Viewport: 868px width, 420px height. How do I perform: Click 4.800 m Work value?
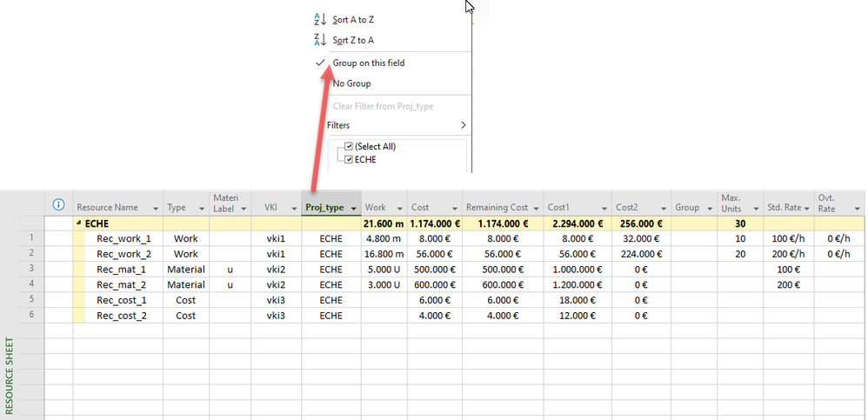pyautogui.click(x=384, y=238)
